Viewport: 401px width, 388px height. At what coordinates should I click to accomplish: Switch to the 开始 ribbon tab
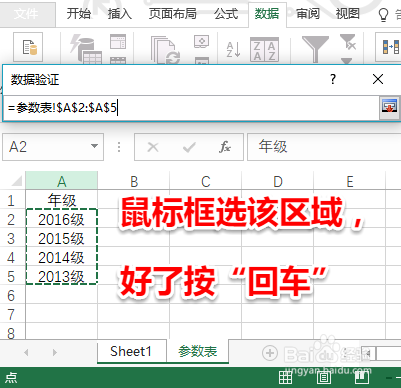(x=79, y=14)
